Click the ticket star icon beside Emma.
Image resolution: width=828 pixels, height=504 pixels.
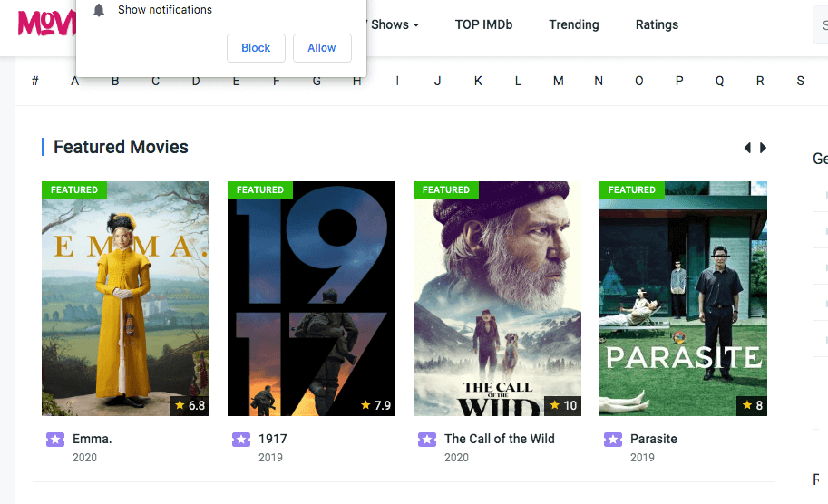coord(55,439)
